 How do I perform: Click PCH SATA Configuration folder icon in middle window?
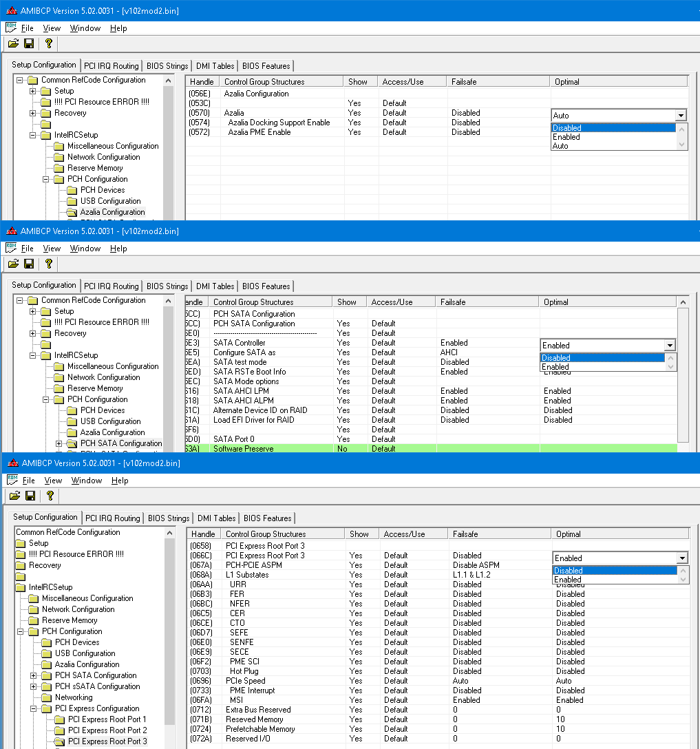click(72, 443)
